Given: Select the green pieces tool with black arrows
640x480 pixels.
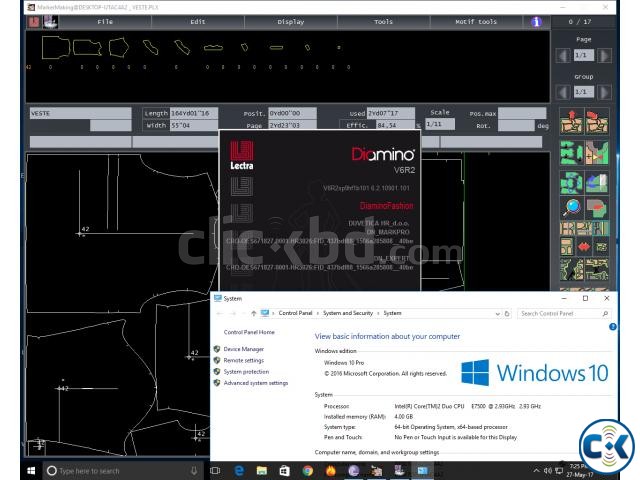Looking at the screenshot, I should coord(571,153).
